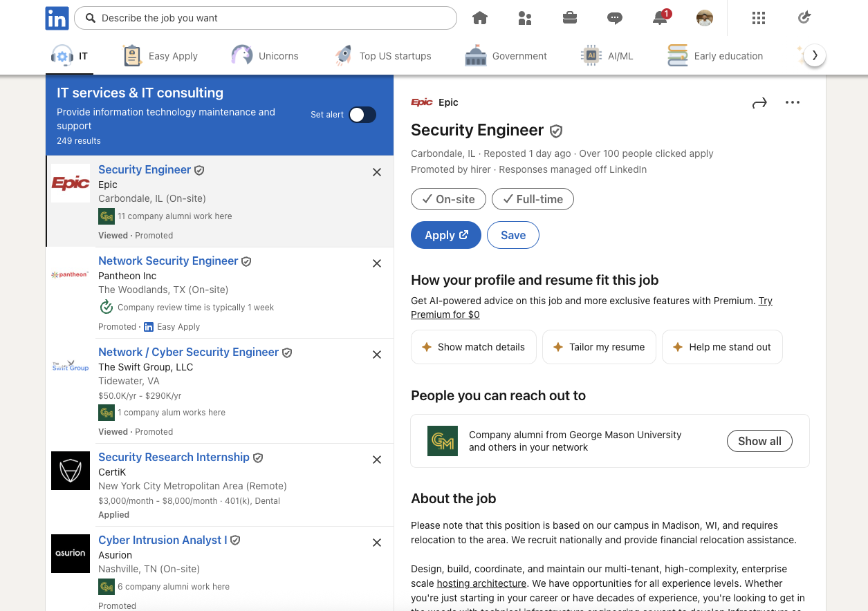Click the George Mason University logo in the reach out card
868x611 pixels.
coord(443,441)
